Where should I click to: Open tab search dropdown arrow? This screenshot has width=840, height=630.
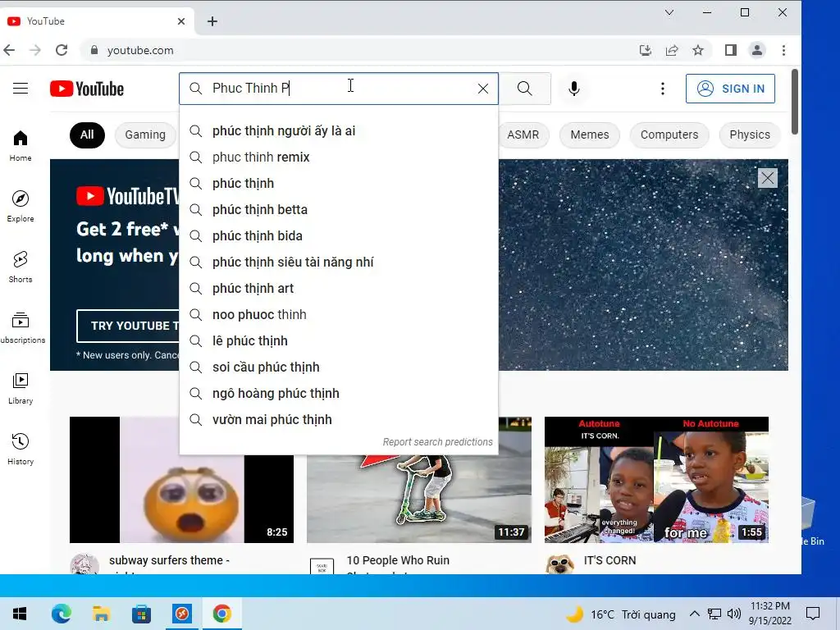coord(669,12)
